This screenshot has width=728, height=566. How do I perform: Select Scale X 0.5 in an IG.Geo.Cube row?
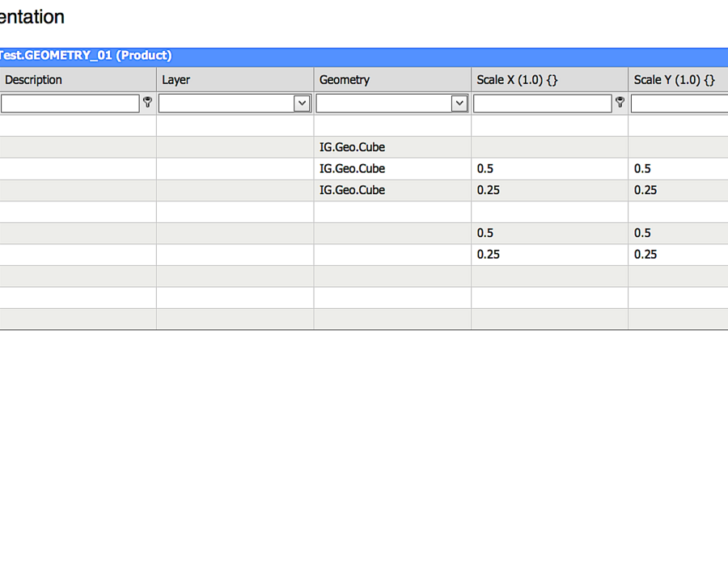click(550, 168)
